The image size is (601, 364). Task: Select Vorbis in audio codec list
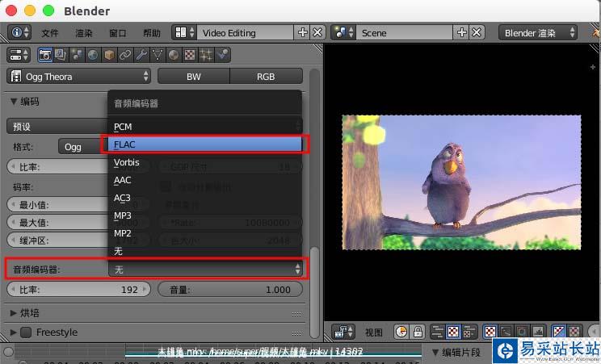coord(204,162)
